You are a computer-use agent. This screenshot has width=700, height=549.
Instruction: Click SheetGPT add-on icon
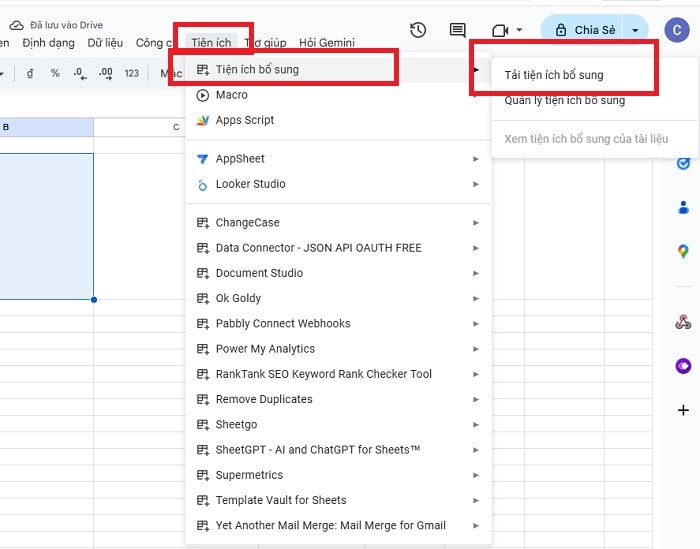203,450
